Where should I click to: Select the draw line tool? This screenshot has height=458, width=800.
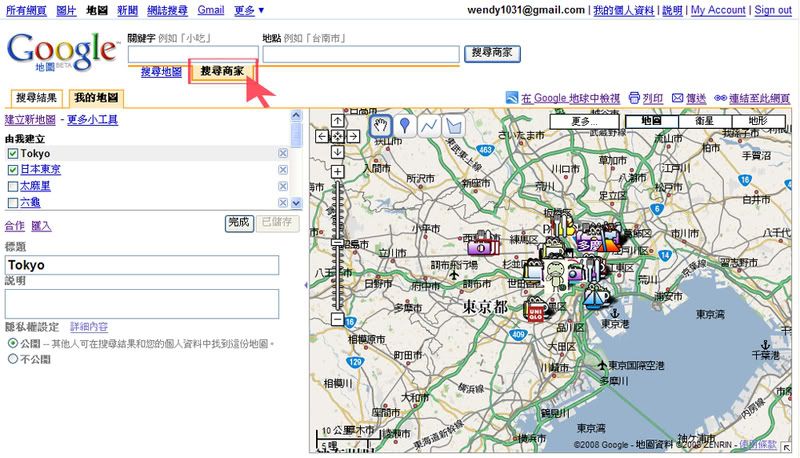pos(429,125)
